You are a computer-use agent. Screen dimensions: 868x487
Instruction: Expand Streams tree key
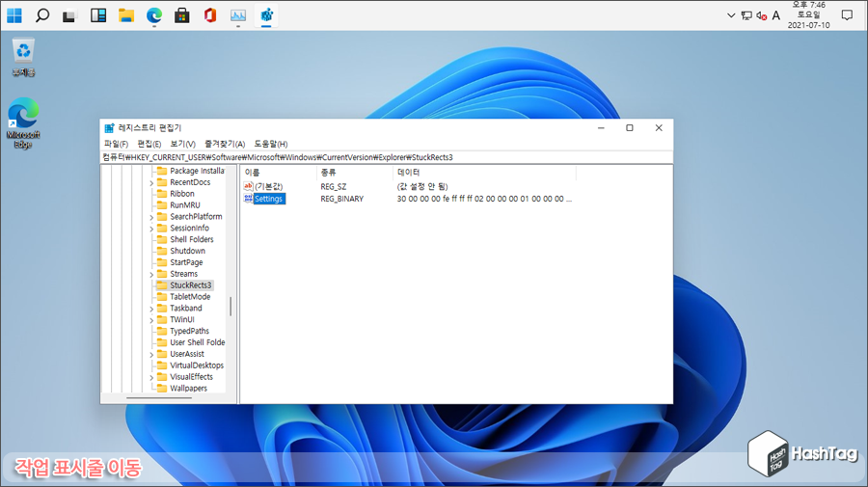151,275
